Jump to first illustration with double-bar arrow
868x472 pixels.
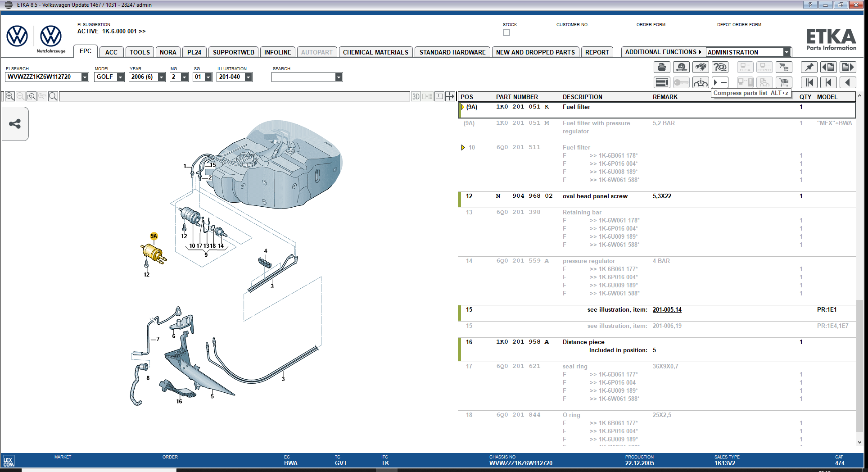[x=809, y=82]
